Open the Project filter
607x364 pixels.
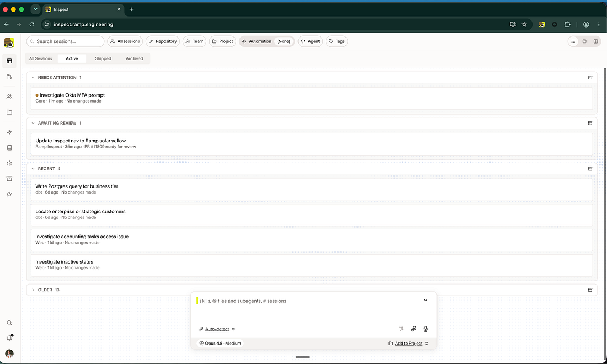[x=222, y=41]
